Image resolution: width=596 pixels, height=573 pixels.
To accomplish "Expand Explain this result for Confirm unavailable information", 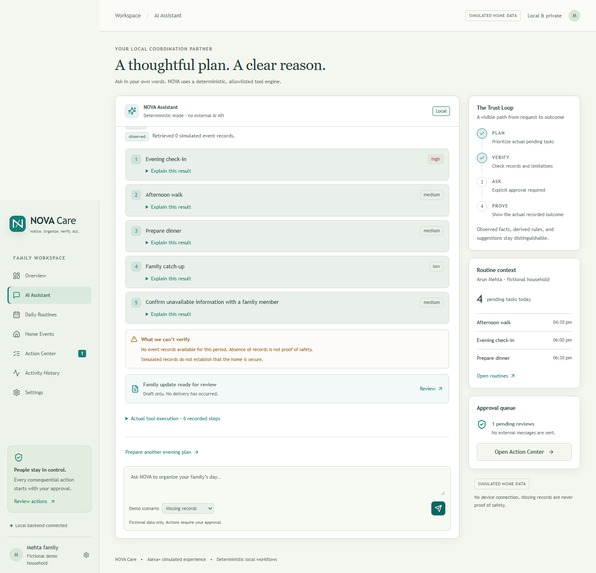I will pyautogui.click(x=168, y=314).
